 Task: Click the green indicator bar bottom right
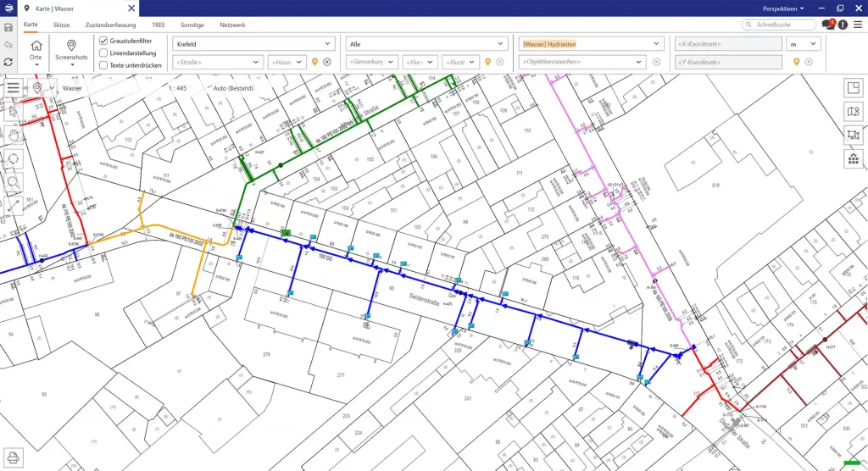pyautogui.click(x=849, y=463)
